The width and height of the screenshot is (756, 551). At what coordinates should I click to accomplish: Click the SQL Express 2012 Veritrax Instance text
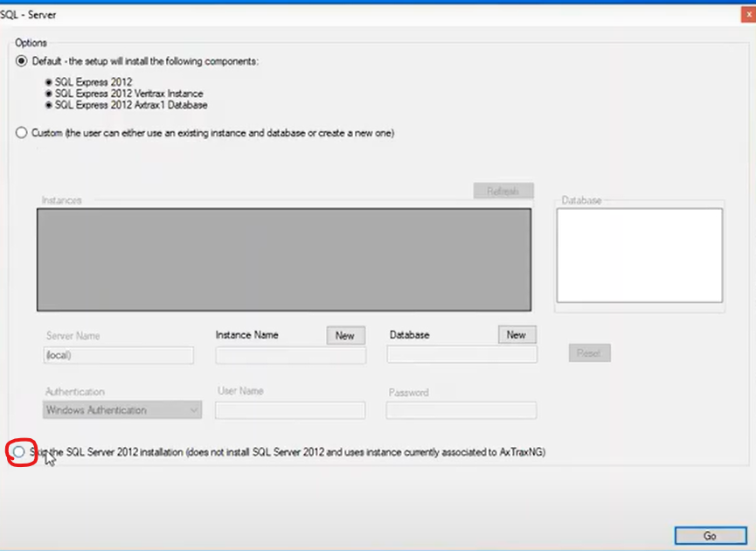(x=128, y=94)
